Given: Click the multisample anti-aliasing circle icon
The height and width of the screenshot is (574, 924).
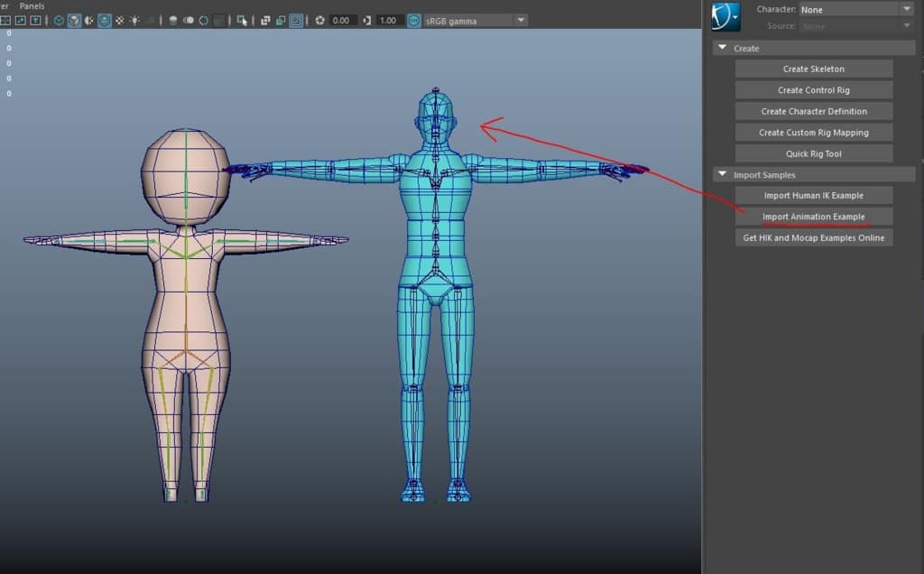Looking at the screenshot, I should coord(203,20).
